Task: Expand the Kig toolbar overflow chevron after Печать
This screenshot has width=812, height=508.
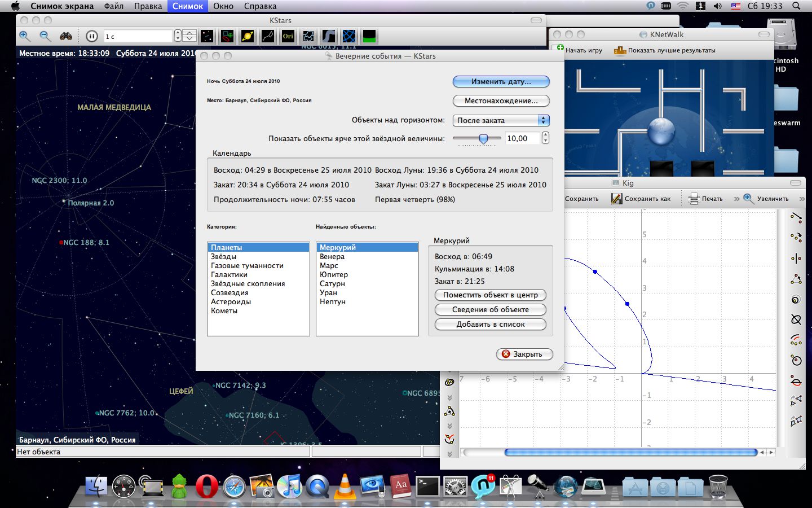Action: pos(736,199)
